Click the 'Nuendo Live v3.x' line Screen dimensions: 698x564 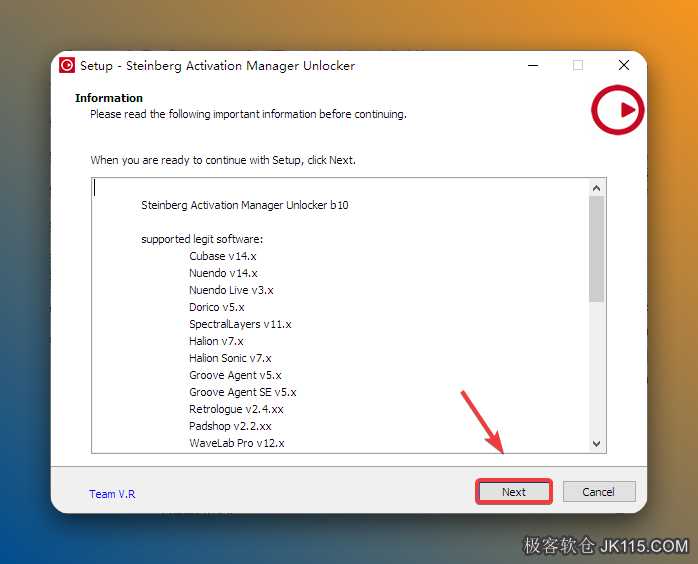click(231, 290)
